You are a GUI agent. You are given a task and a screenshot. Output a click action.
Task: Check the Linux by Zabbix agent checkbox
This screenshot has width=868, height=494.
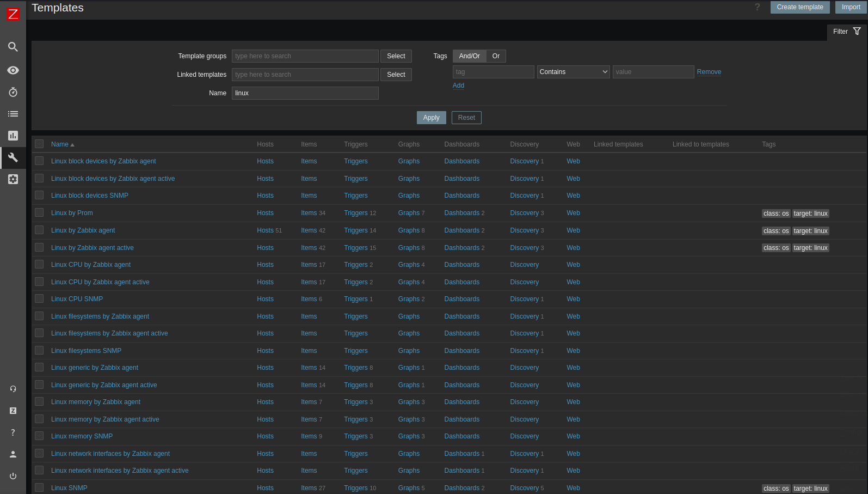tap(39, 230)
